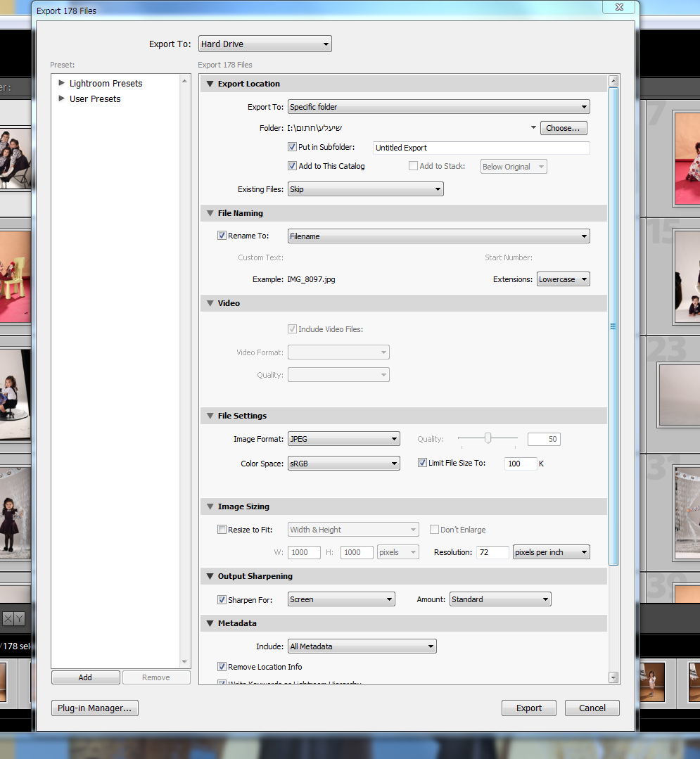This screenshot has height=759, width=700.
Task: Collapse the Image Sizing section triangle
Action: [210, 506]
